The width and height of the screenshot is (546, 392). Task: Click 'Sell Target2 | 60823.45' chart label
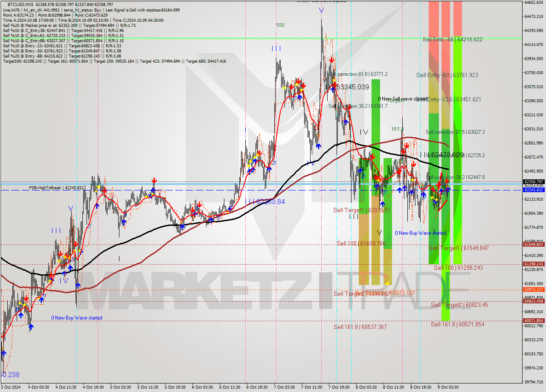(459, 305)
